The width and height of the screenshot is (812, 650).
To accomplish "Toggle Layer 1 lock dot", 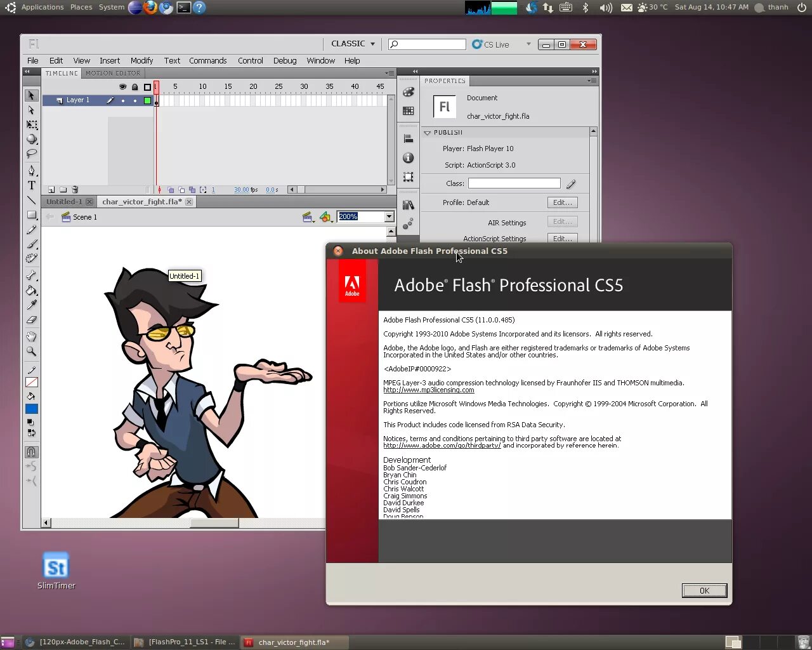I will pos(134,100).
